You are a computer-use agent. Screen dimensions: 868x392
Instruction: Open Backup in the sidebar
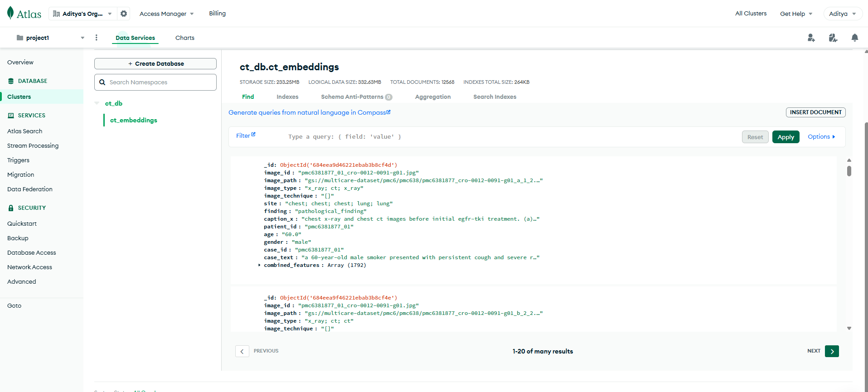click(18, 238)
